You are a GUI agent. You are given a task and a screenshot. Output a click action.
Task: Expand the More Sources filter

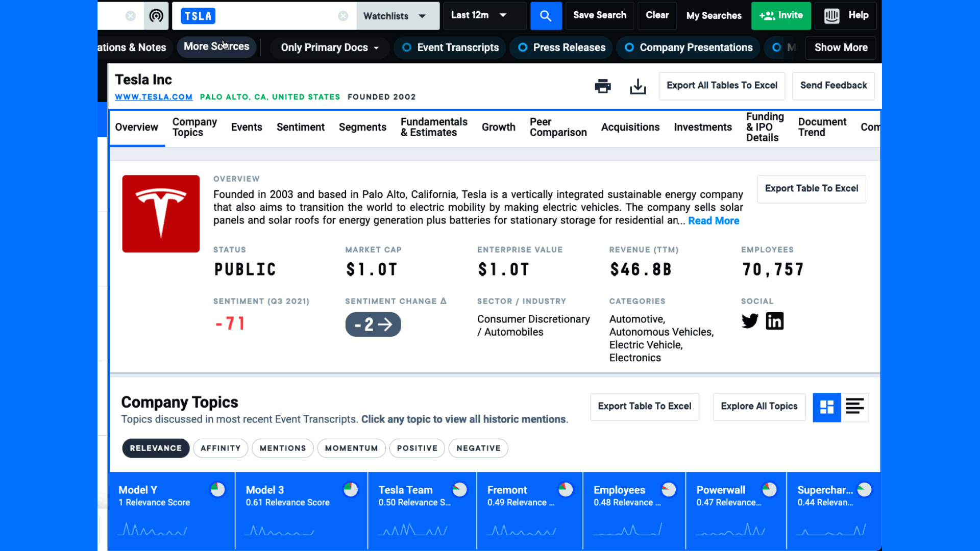216,47
